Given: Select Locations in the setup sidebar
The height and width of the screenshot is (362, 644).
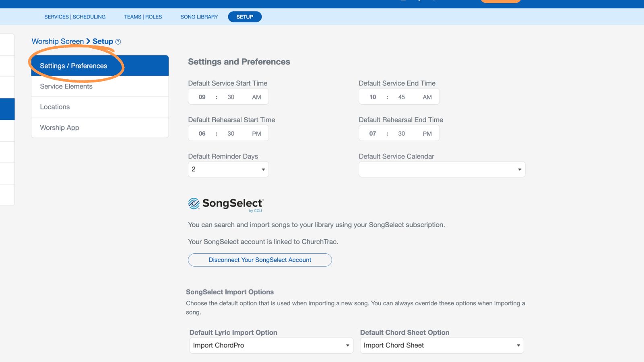Looking at the screenshot, I should coord(54,107).
